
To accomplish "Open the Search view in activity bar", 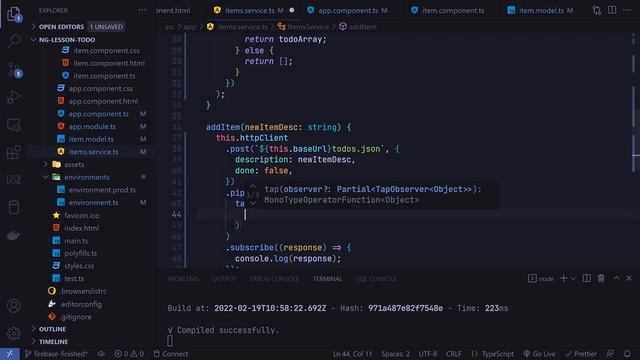I will [14, 41].
